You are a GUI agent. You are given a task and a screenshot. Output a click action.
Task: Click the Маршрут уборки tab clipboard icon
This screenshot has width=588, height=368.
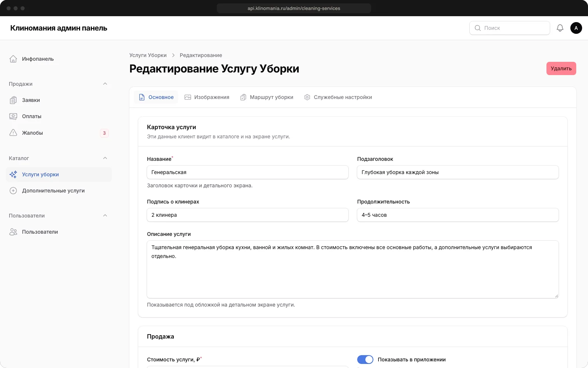[x=243, y=97]
